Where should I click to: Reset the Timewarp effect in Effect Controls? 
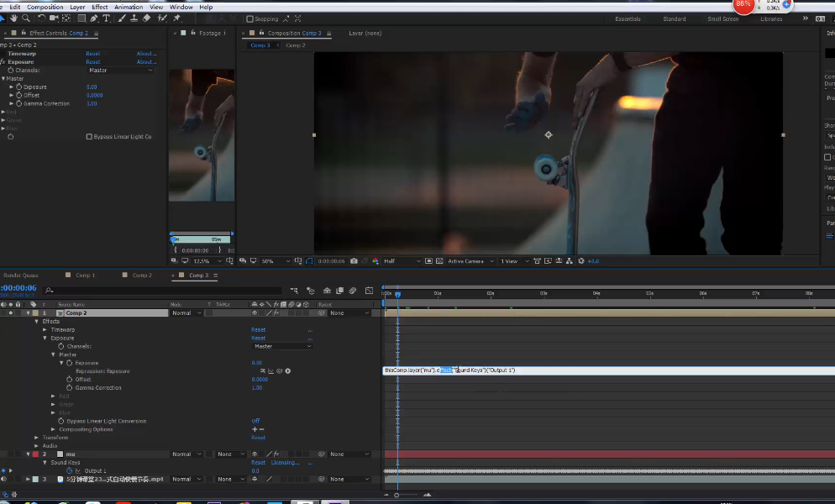coord(92,54)
